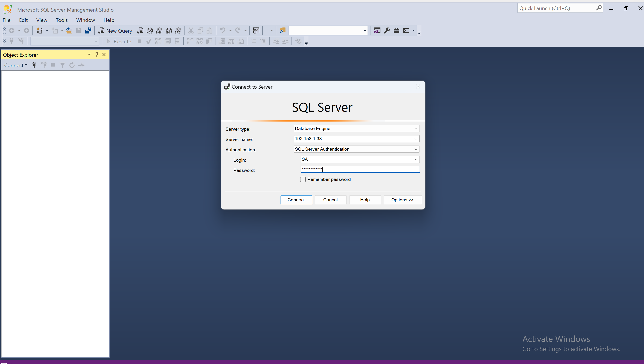Screen dimensions: 644x364
Task: Click the Connect button in dialog
Action: coord(296,200)
